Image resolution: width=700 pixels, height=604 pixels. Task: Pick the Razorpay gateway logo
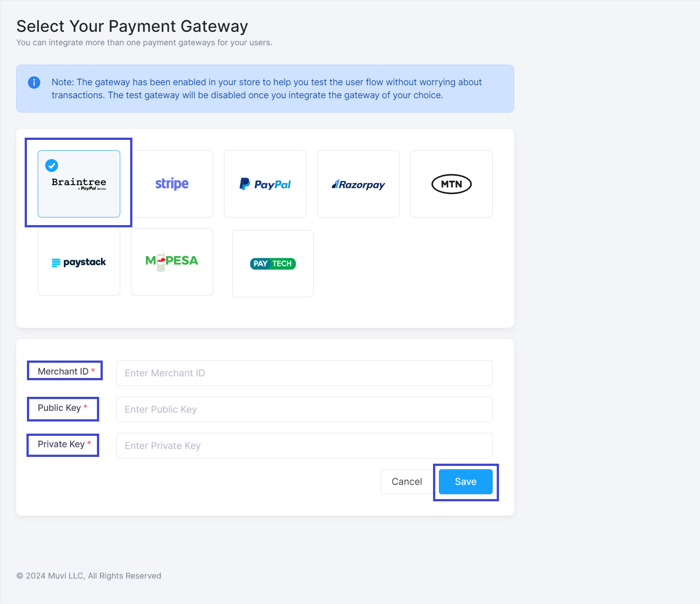click(x=358, y=184)
